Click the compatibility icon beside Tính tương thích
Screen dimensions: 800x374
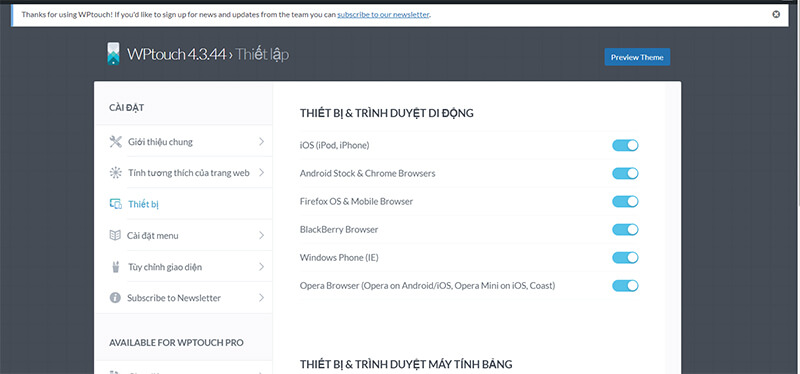click(x=115, y=172)
